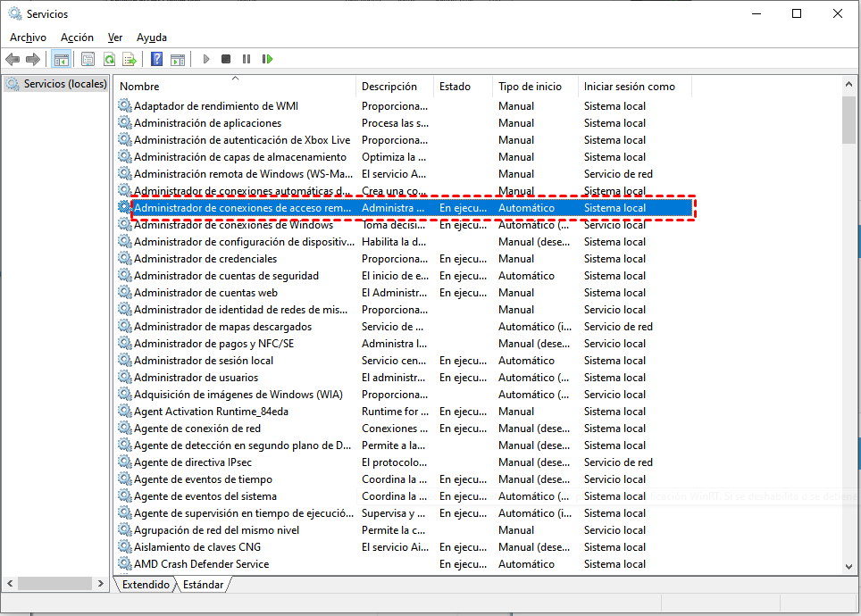
Task: Click the Back arrow toolbar icon
Action: (x=13, y=59)
